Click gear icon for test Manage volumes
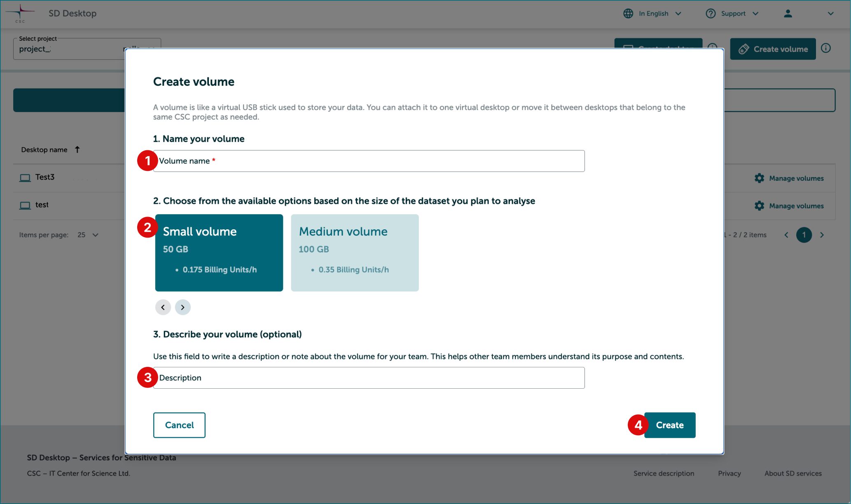This screenshot has width=851, height=504. (759, 206)
